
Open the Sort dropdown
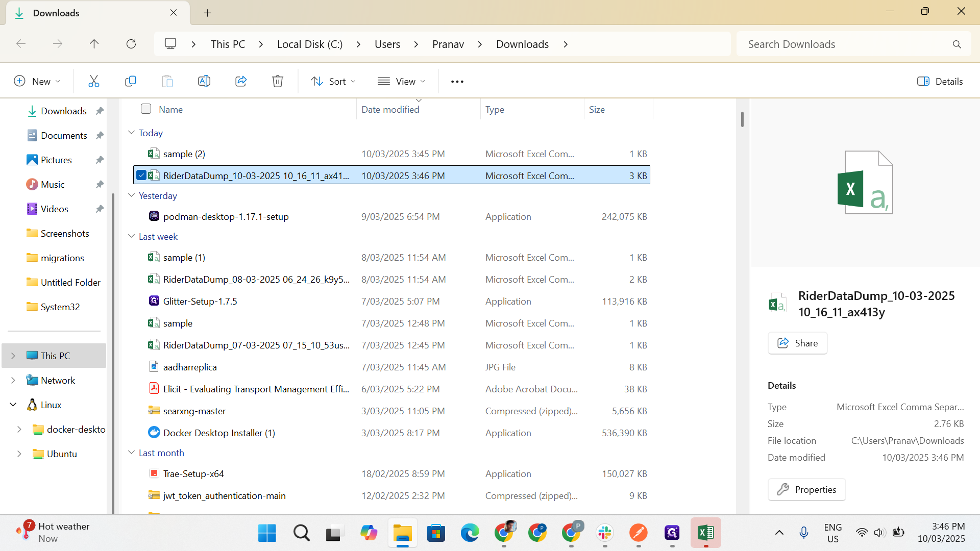click(x=333, y=81)
